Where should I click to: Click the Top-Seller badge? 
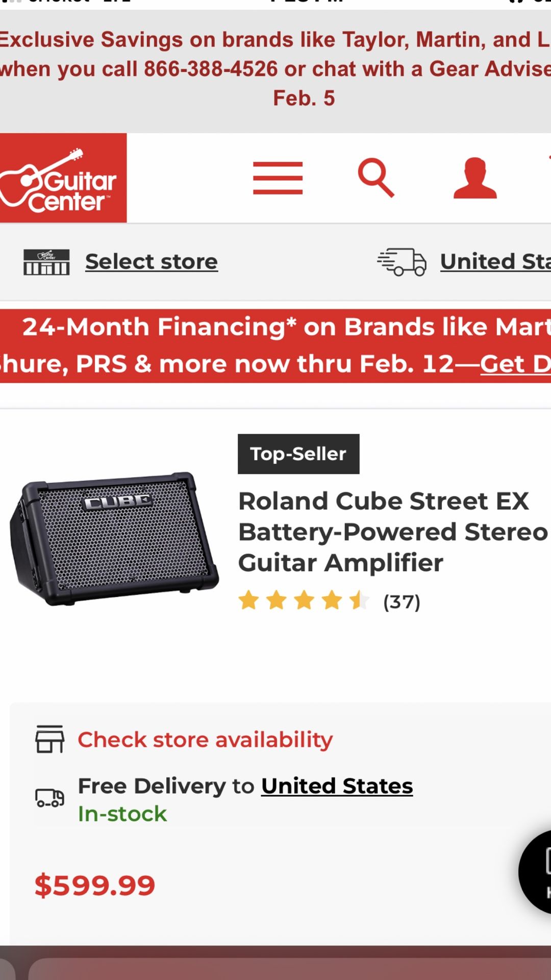tap(298, 454)
